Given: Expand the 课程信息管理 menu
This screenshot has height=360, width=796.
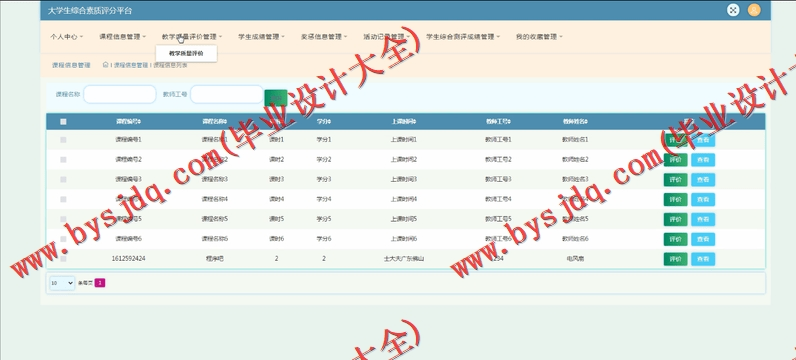Looking at the screenshot, I should click(x=122, y=37).
